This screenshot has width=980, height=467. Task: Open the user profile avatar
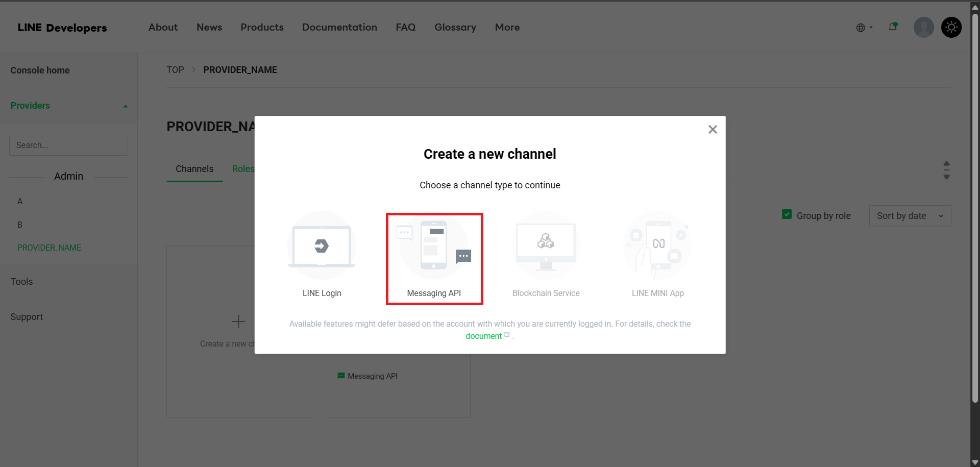[923, 27]
